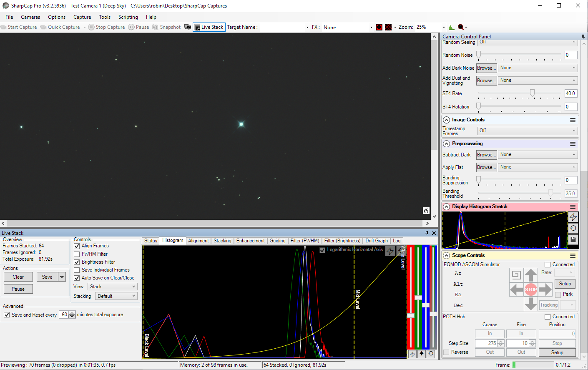Click the green colour level slider handle
The image size is (588, 370).
coord(418,297)
